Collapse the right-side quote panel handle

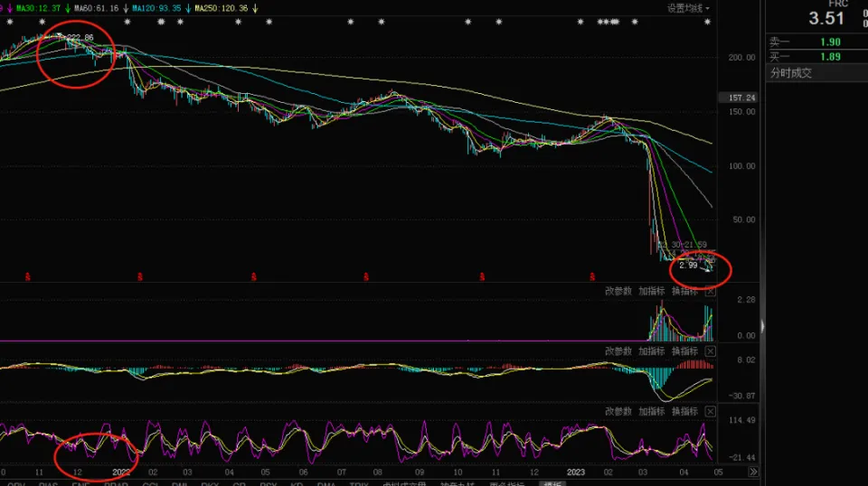[x=762, y=325]
